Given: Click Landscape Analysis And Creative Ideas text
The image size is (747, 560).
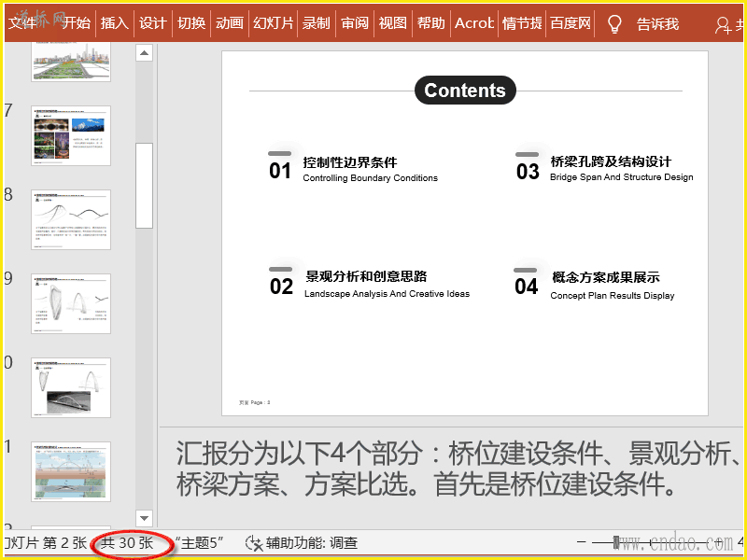Looking at the screenshot, I should [x=387, y=294].
